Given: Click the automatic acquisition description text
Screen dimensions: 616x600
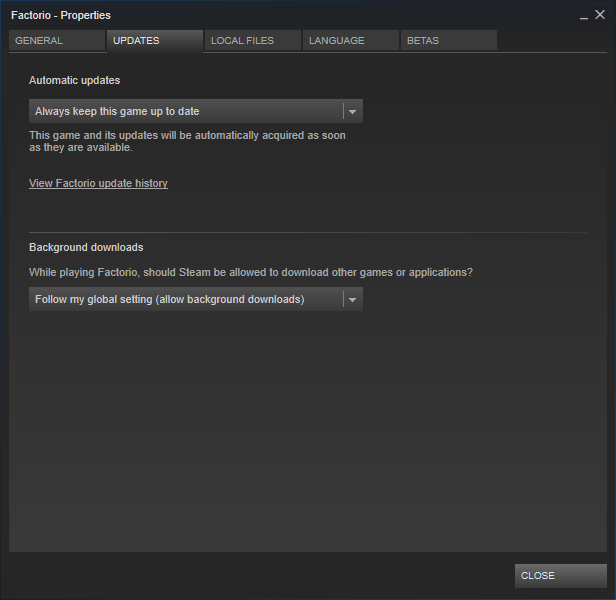Looking at the screenshot, I should 187,141.
